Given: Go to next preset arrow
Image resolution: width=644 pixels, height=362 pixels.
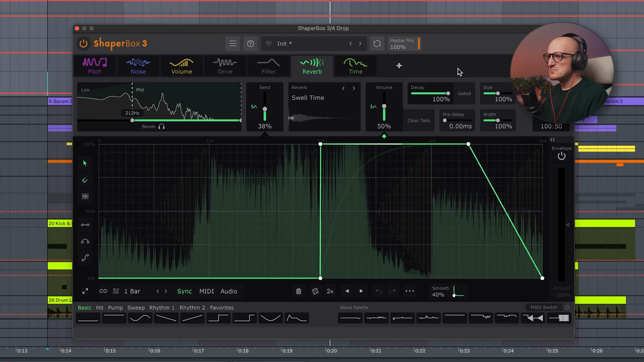Looking at the screenshot, I should click(360, 44).
